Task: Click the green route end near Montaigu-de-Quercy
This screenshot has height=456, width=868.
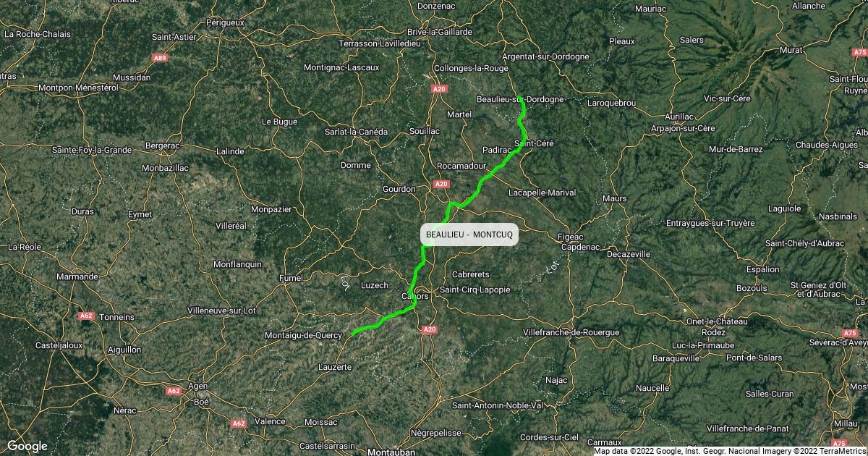Action: (x=352, y=335)
